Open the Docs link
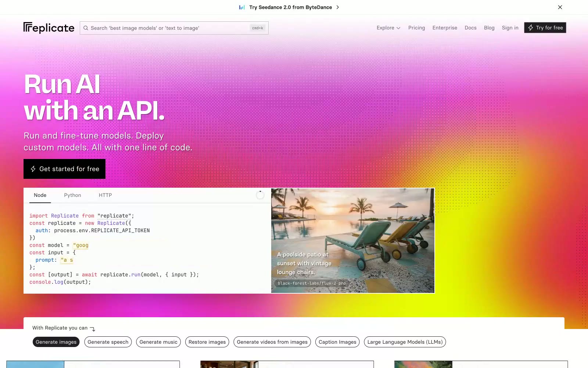This screenshot has width=588, height=368. (x=470, y=28)
